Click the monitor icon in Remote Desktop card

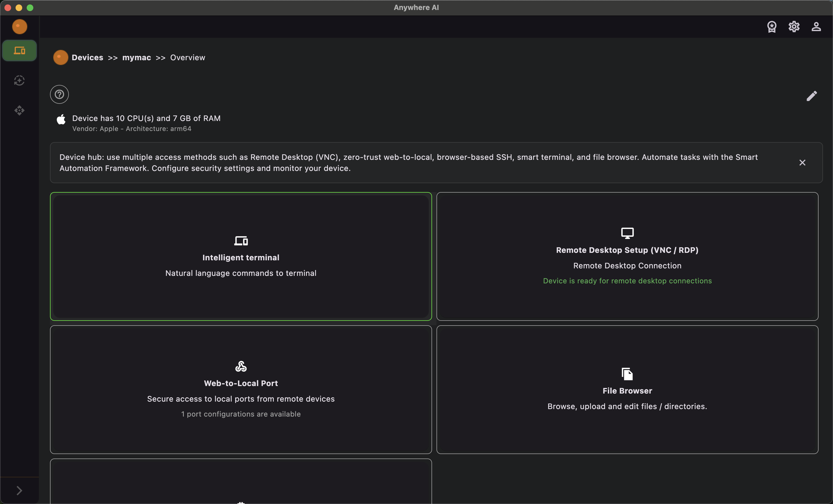[628, 233]
